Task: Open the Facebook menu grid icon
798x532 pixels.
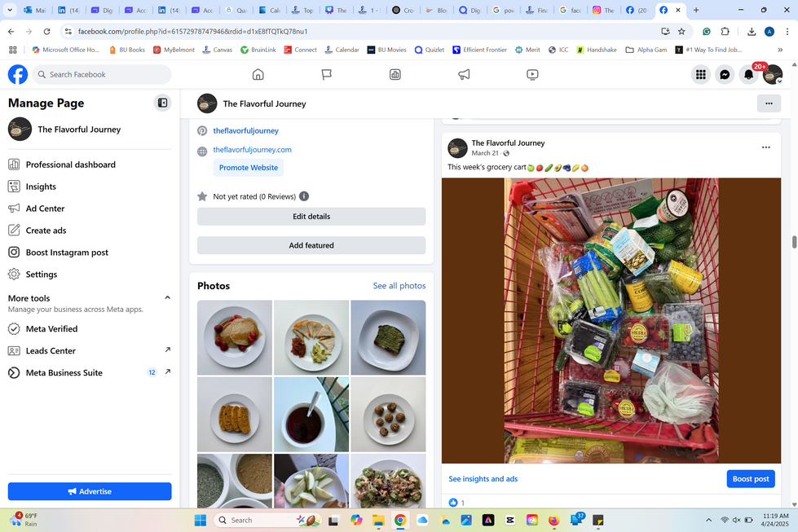Action: point(701,74)
